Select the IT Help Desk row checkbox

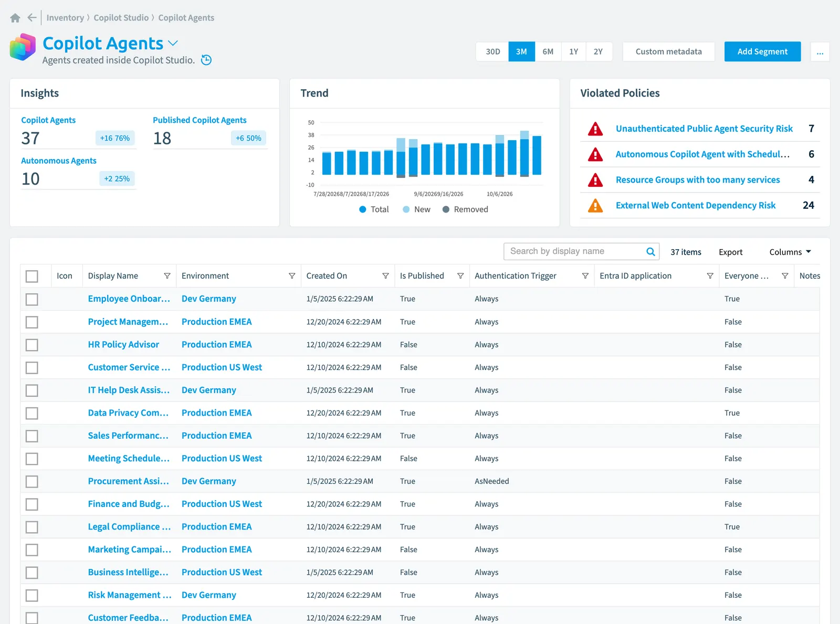pos(32,390)
